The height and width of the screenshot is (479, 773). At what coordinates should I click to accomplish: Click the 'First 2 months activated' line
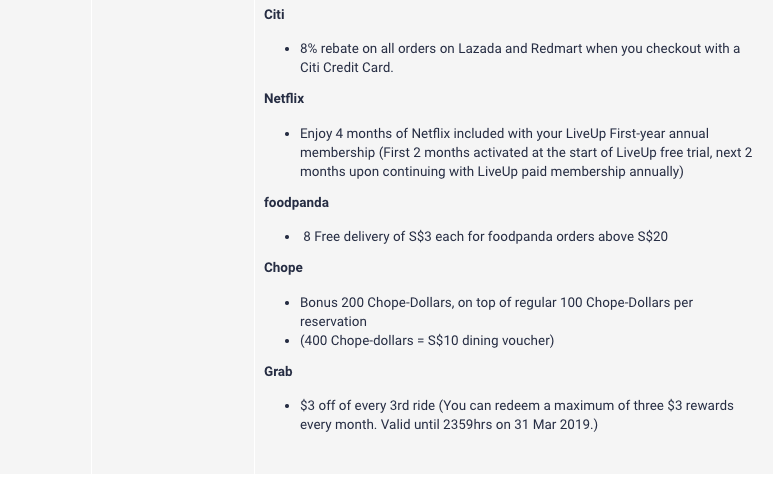pyautogui.click(x=525, y=152)
